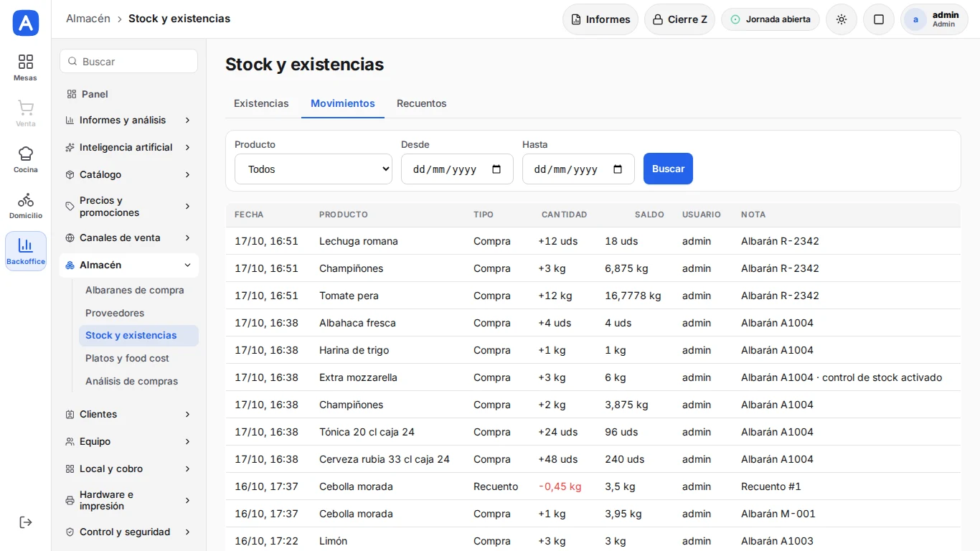The width and height of the screenshot is (980, 551).
Task: Click the blue app logo icon
Action: tap(26, 23)
